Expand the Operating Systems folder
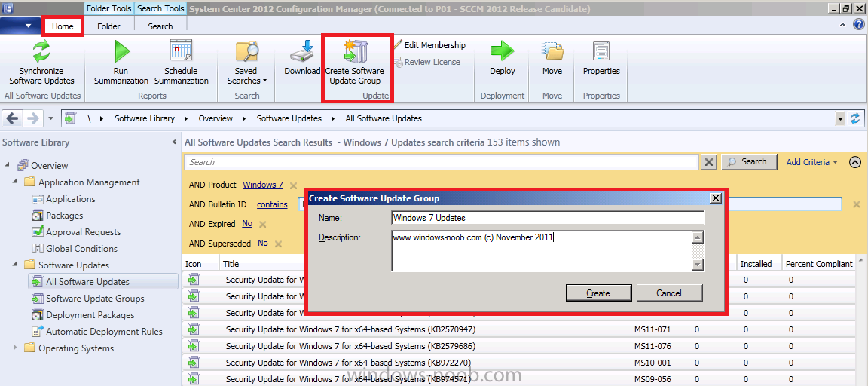The image size is (868, 386). (x=15, y=348)
